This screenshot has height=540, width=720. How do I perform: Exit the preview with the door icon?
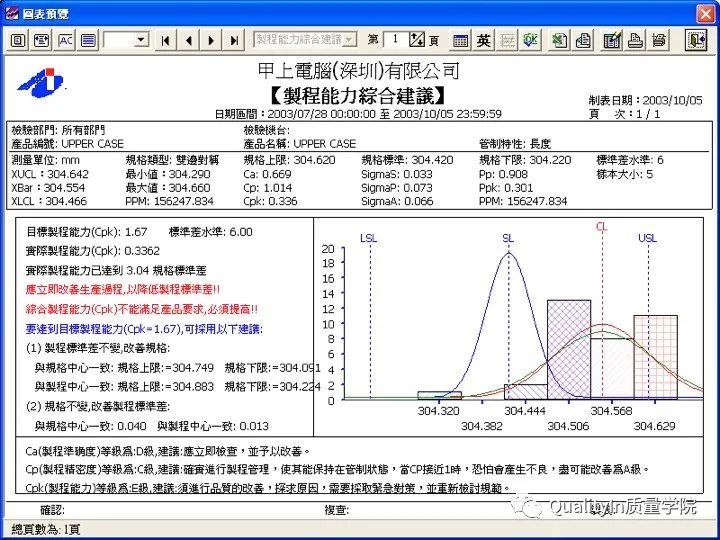point(697,40)
